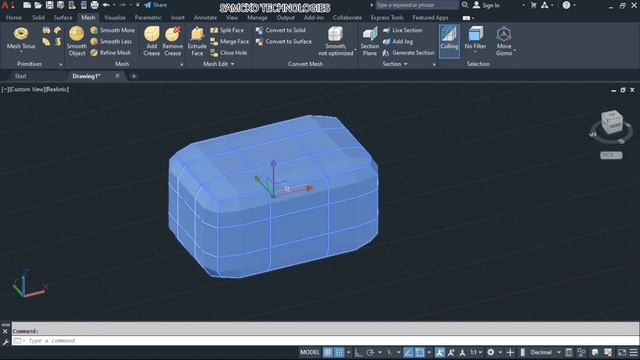Apply Smooth Less to the mesh
The image size is (640, 360).
pos(111,42)
